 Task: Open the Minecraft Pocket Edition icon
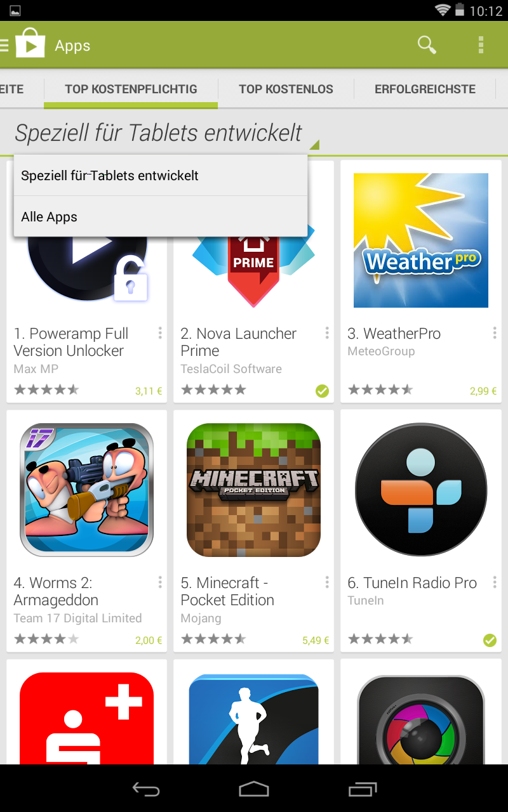(x=253, y=490)
